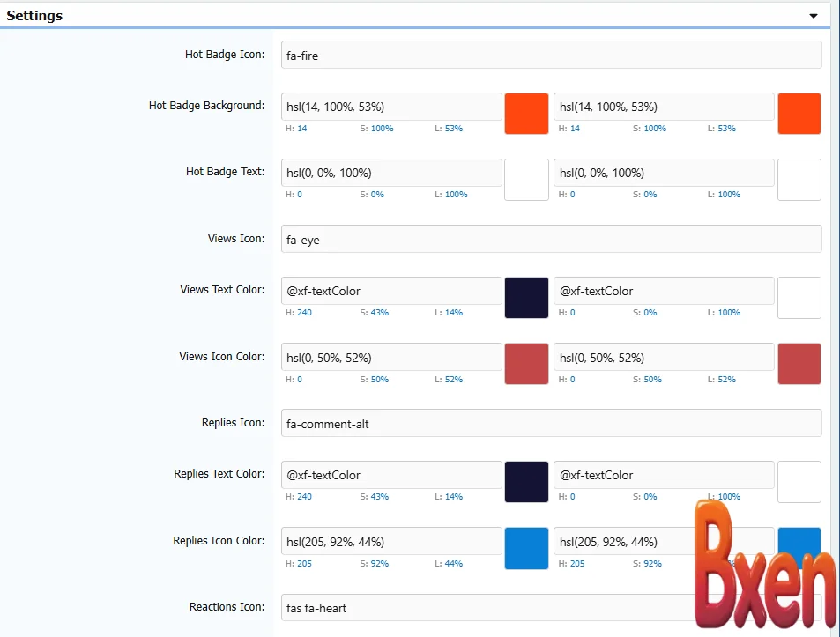
Task: Focus the Views Icon fa-eye field
Action: tap(551, 239)
